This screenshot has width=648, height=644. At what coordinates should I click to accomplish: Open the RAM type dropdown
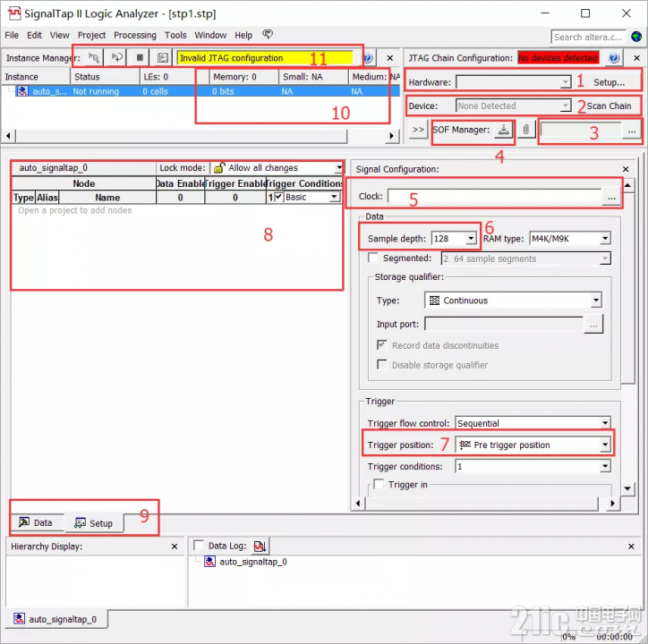[605, 238]
